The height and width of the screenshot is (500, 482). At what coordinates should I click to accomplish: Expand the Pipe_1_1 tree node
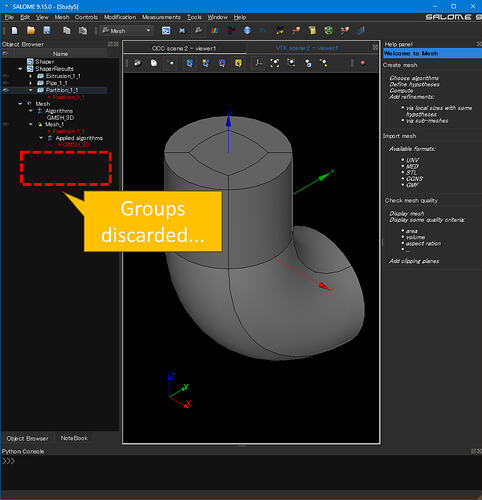click(x=31, y=83)
